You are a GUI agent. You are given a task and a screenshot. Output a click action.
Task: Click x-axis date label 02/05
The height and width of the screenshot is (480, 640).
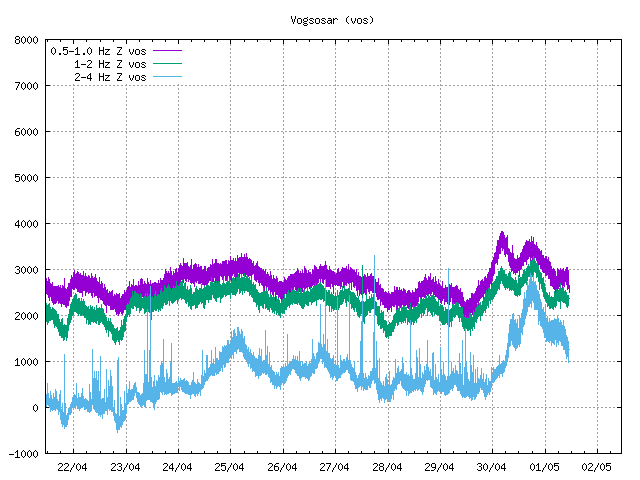click(597, 467)
